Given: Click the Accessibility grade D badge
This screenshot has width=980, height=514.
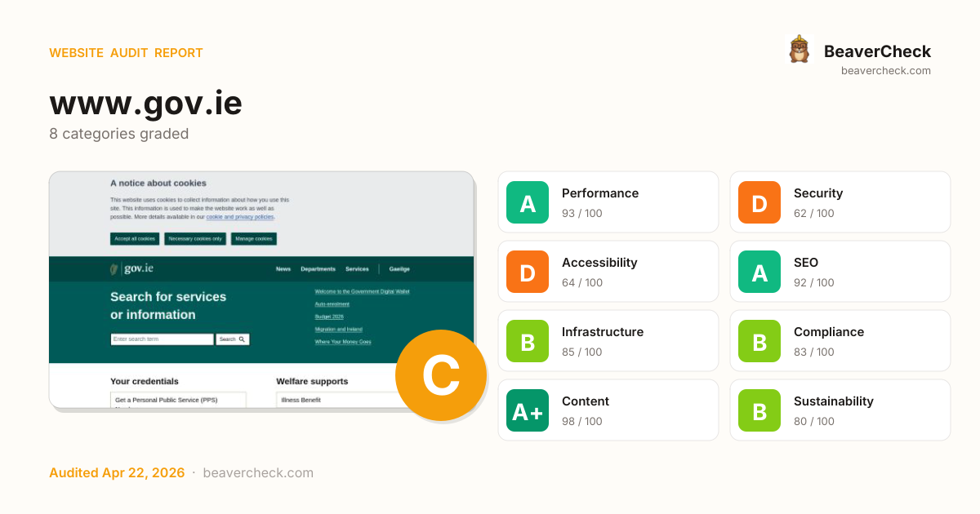Looking at the screenshot, I should 528,272.
